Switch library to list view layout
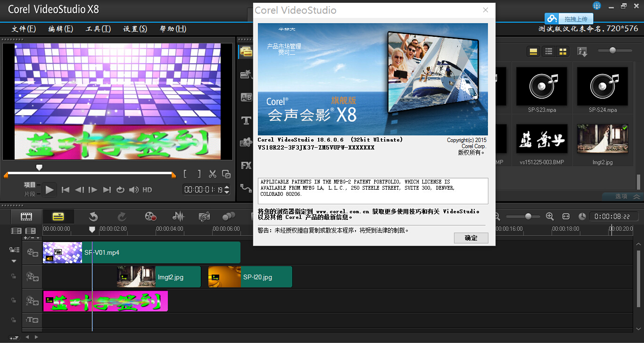 [x=548, y=50]
